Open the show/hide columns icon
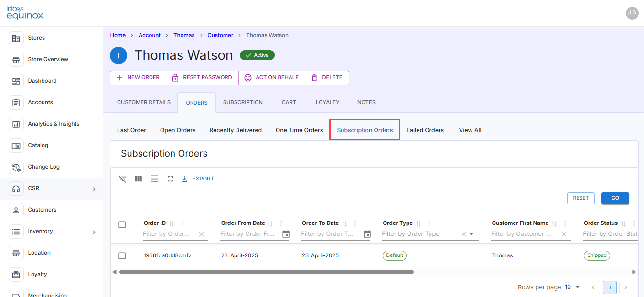Viewport: 644px width, 297px height. 138,179
